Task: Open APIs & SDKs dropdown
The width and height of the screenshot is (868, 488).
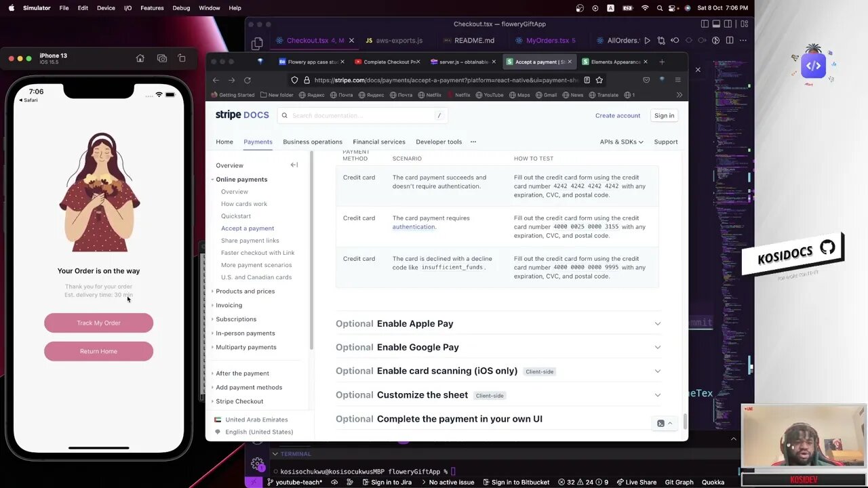Action: [x=621, y=142]
